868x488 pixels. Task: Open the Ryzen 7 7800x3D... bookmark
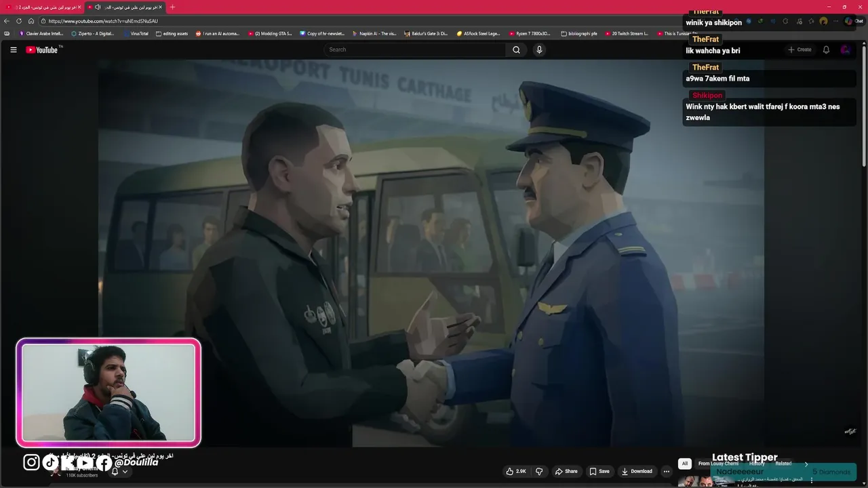(x=530, y=33)
